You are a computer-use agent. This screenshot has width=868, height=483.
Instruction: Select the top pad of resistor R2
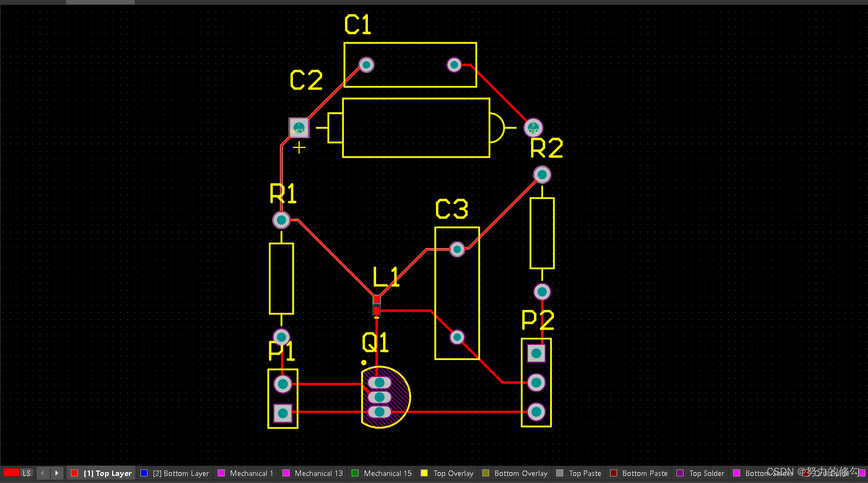point(542,175)
